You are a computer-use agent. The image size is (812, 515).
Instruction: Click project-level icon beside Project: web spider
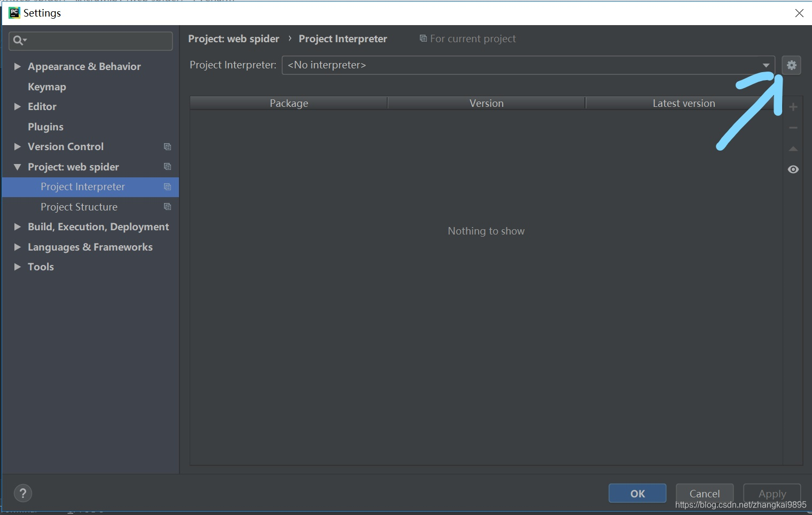point(167,167)
